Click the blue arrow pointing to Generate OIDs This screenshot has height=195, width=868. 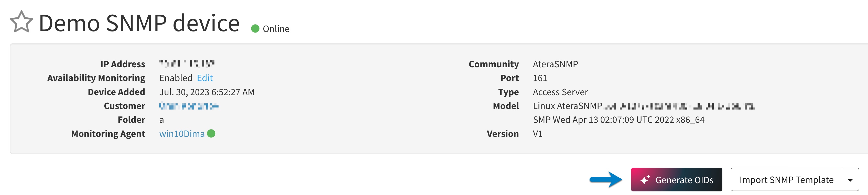(x=605, y=179)
